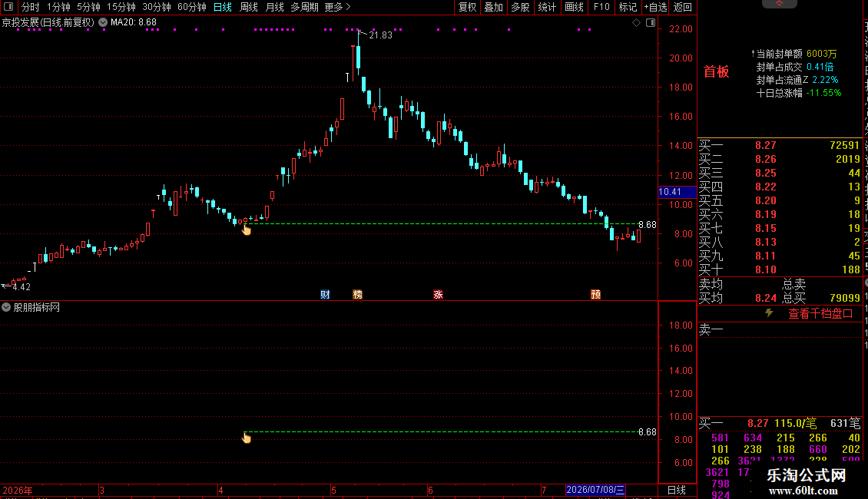The width and height of the screenshot is (868, 499).
Task: Open 多周期 multi-period view
Action: tap(304, 7)
